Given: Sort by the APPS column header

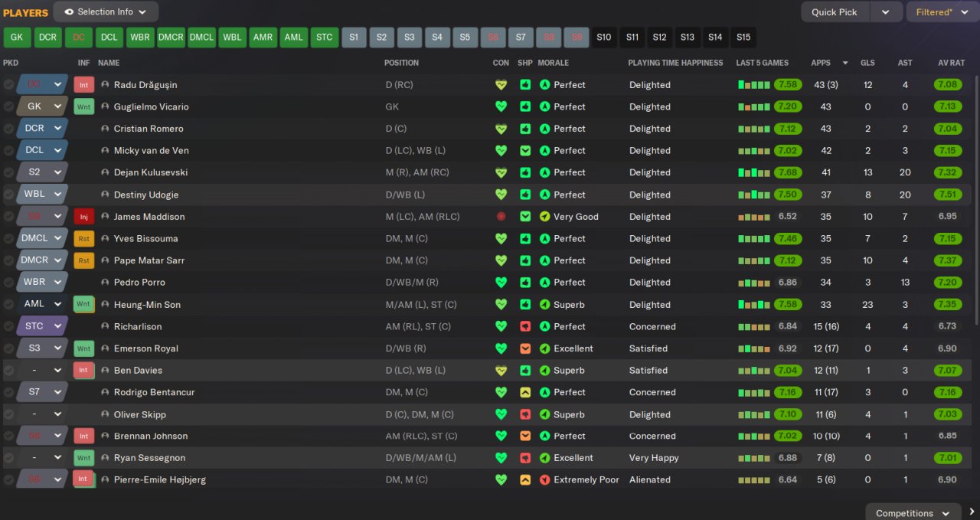Looking at the screenshot, I should (821, 63).
